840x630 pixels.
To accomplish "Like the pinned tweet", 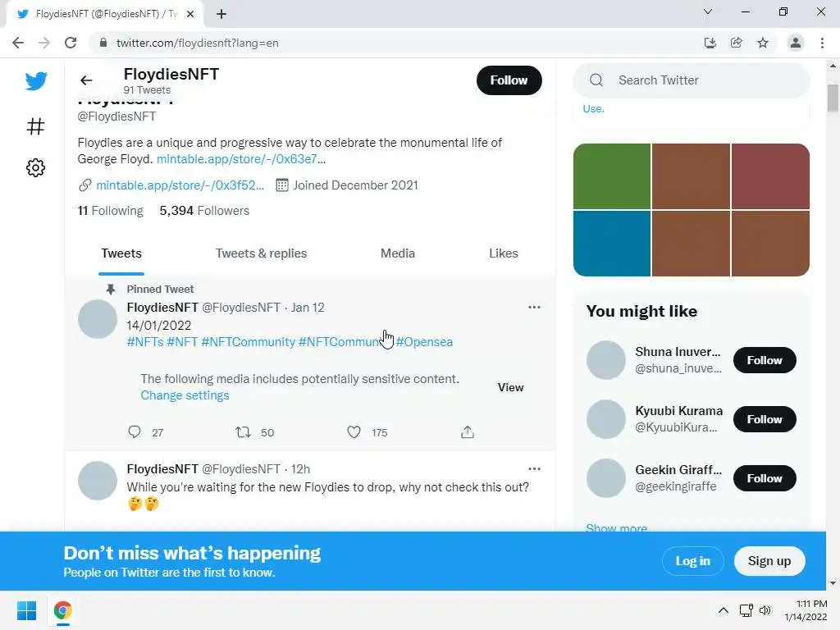I will pos(354,431).
